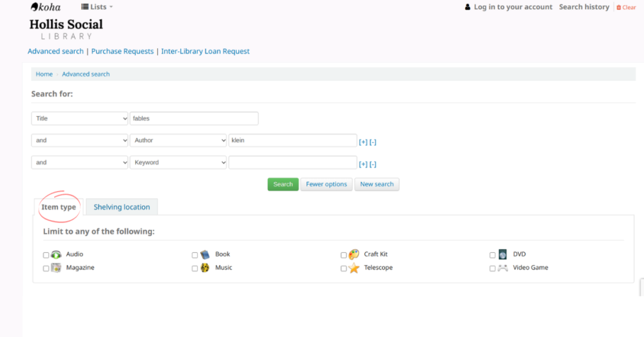Add a field with [+] on Keyword row
This screenshot has height=337, width=644.
[363, 164]
